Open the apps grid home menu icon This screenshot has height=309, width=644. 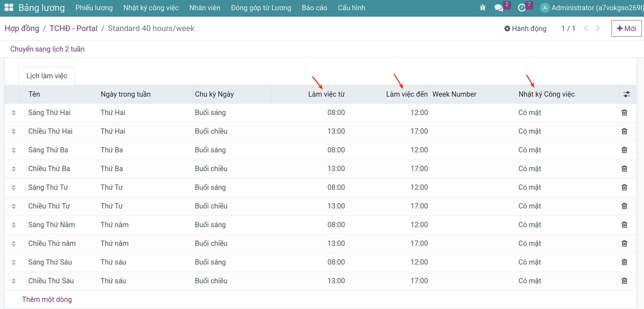pos(8,7)
